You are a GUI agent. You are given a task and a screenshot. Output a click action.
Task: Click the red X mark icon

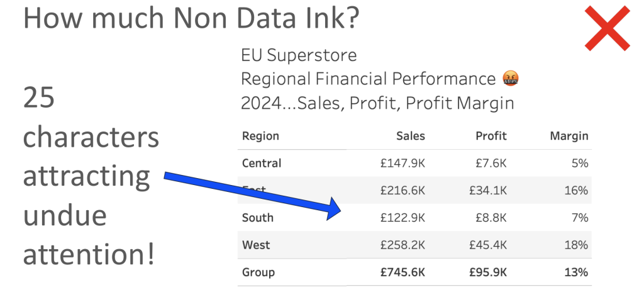(x=607, y=28)
